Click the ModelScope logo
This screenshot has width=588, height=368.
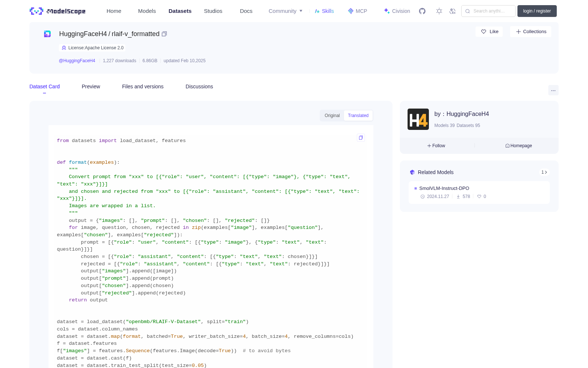point(57,11)
